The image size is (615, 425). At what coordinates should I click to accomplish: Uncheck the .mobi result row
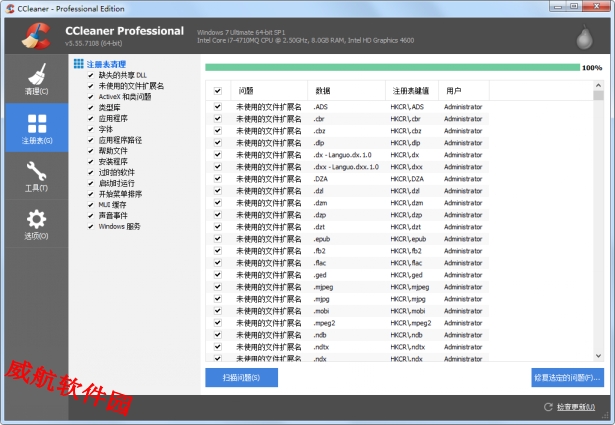point(218,311)
